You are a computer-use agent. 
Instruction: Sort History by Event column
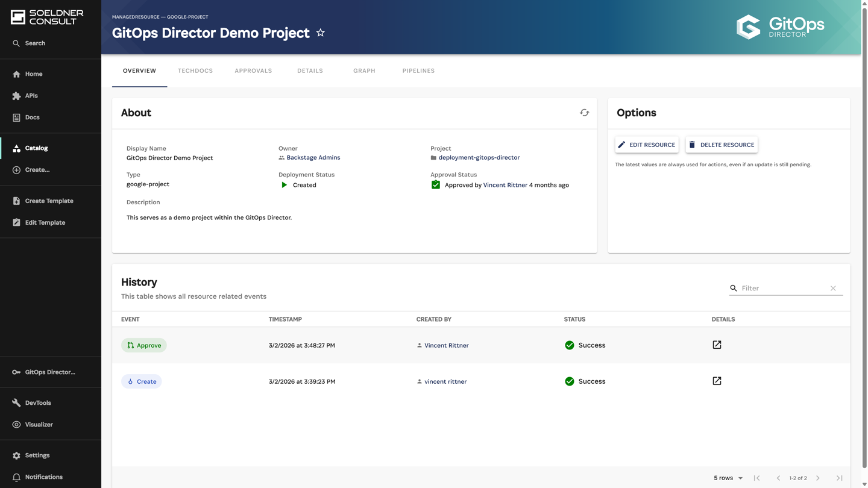coord(130,319)
